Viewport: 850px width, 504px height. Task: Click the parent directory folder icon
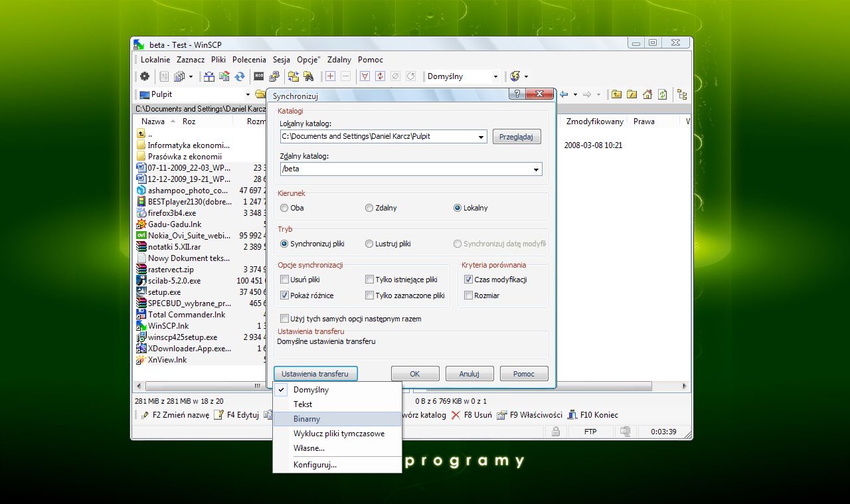(x=616, y=94)
